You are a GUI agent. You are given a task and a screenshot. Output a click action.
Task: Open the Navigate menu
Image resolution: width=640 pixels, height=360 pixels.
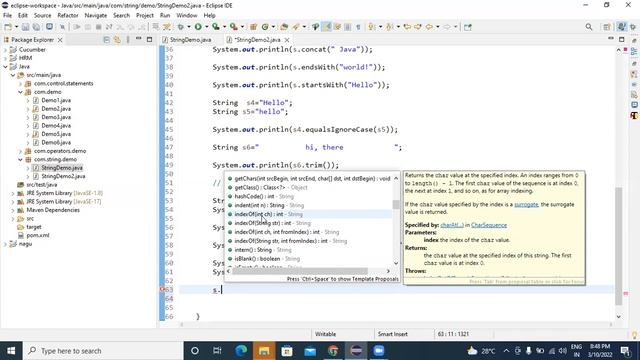pyautogui.click(x=96, y=16)
